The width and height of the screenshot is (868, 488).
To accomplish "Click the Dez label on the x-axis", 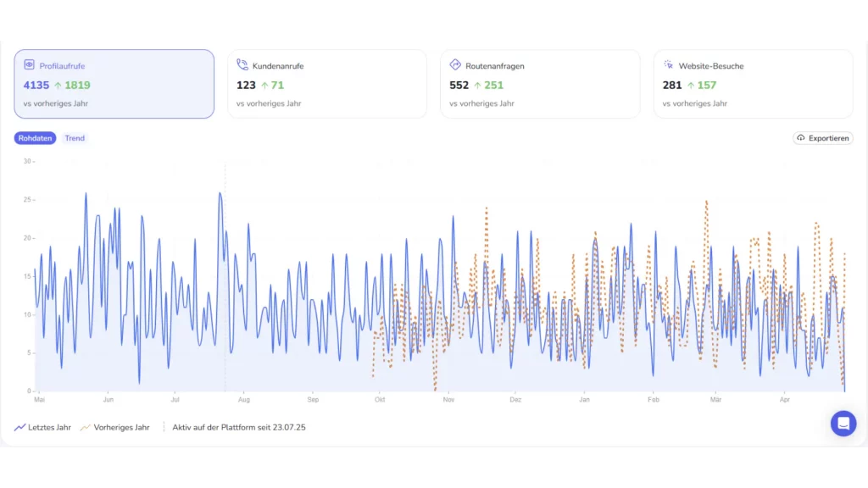I will point(515,400).
